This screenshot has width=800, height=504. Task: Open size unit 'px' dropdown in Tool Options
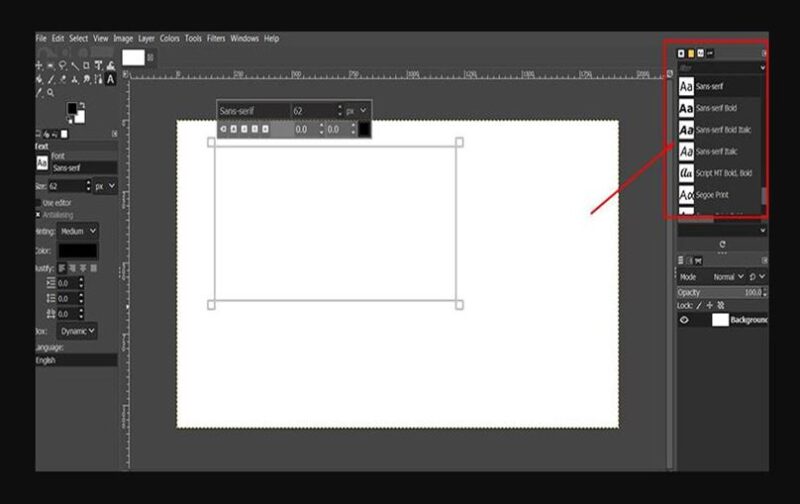click(106, 186)
